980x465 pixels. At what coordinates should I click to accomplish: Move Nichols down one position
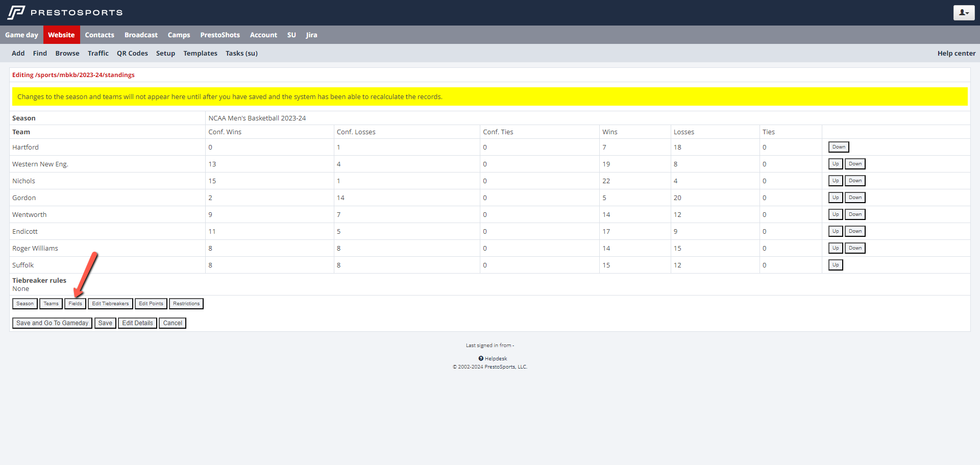[x=855, y=181]
